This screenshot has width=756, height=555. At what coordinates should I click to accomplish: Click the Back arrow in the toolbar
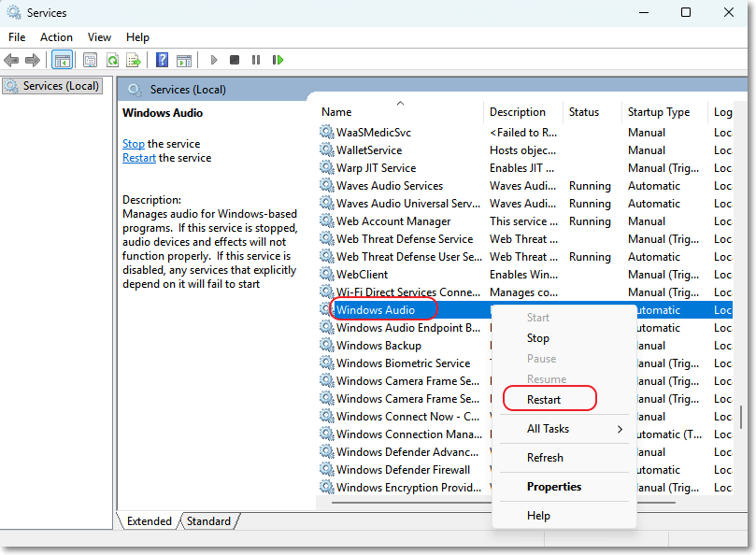tap(11, 61)
